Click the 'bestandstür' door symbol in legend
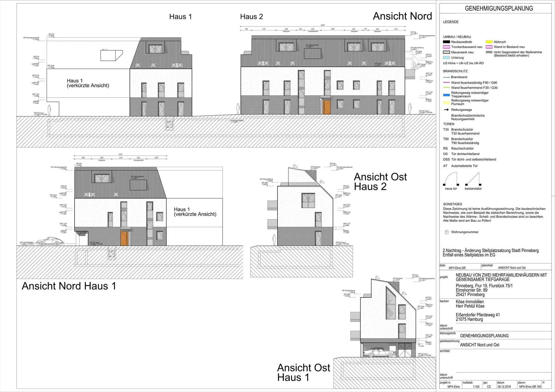This screenshot has width=555, height=392. (473, 179)
